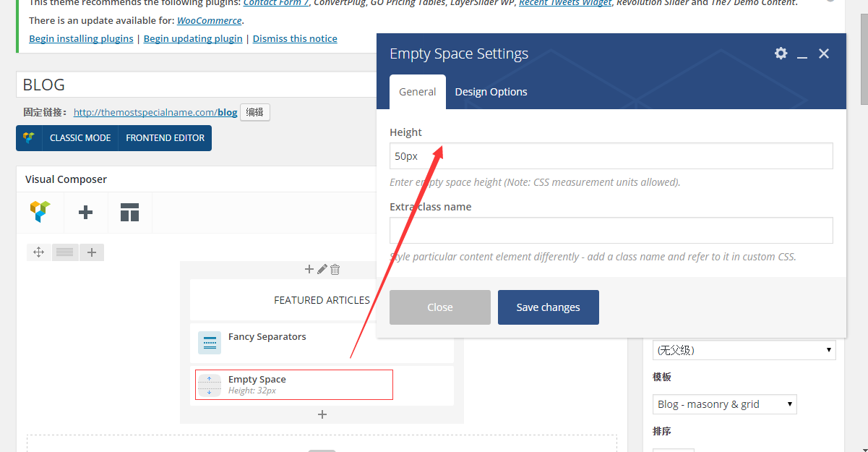Image resolution: width=868 pixels, height=452 pixels.
Task: Click the Visual Composer logo in the panel toolbar
Action: coord(40,212)
